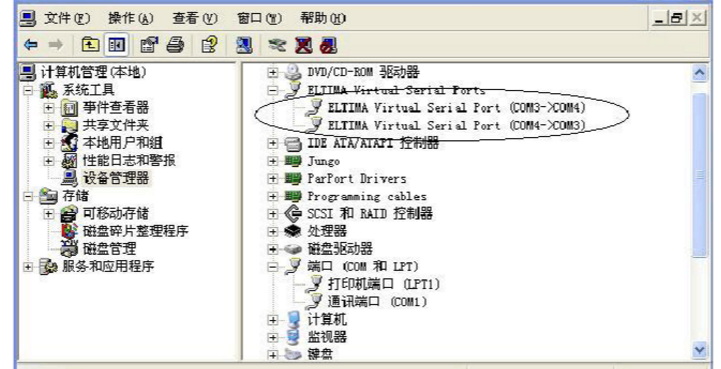The height and width of the screenshot is (369, 721).
Task: Expand the 本地用户和组 node
Action: pyautogui.click(x=48, y=143)
